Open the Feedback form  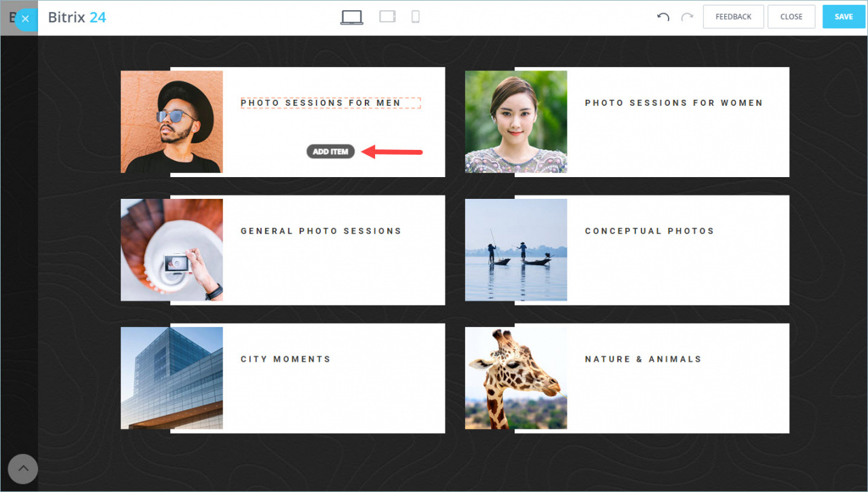pyautogui.click(x=734, y=17)
